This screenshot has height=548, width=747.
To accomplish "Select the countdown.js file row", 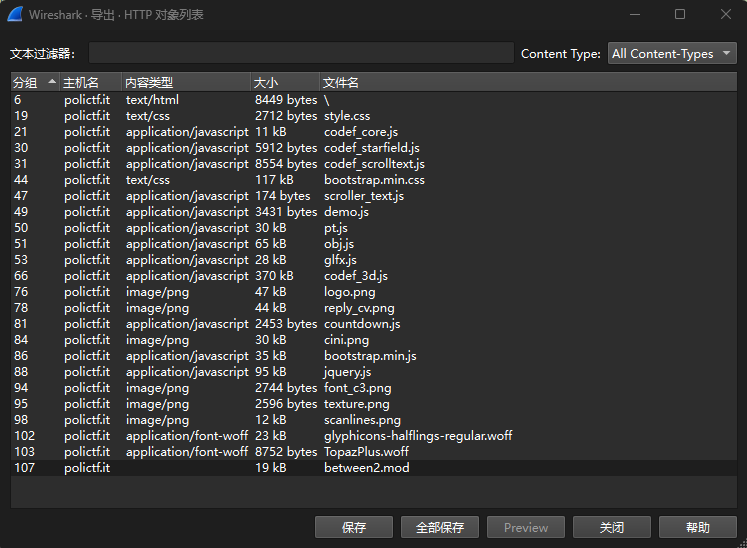I will coord(374,324).
